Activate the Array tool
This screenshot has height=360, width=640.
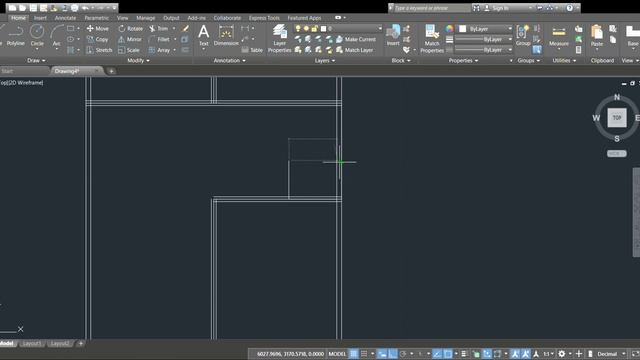point(159,50)
